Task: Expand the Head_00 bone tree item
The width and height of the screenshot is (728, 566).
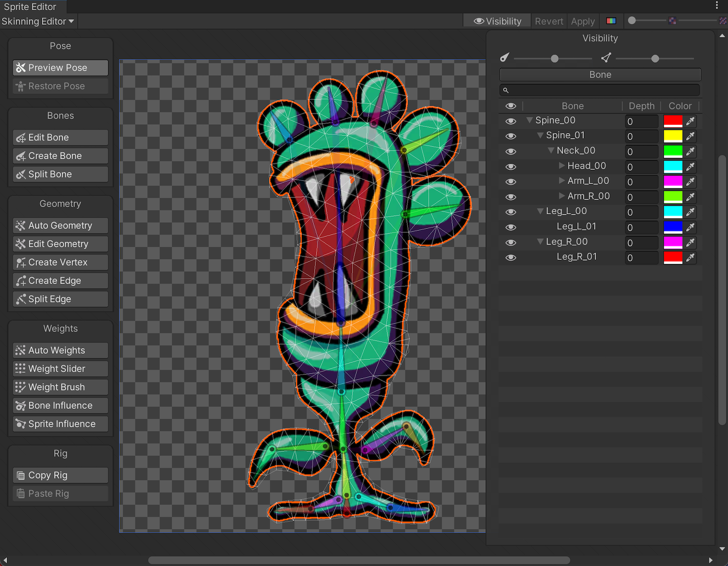Action: tap(562, 166)
